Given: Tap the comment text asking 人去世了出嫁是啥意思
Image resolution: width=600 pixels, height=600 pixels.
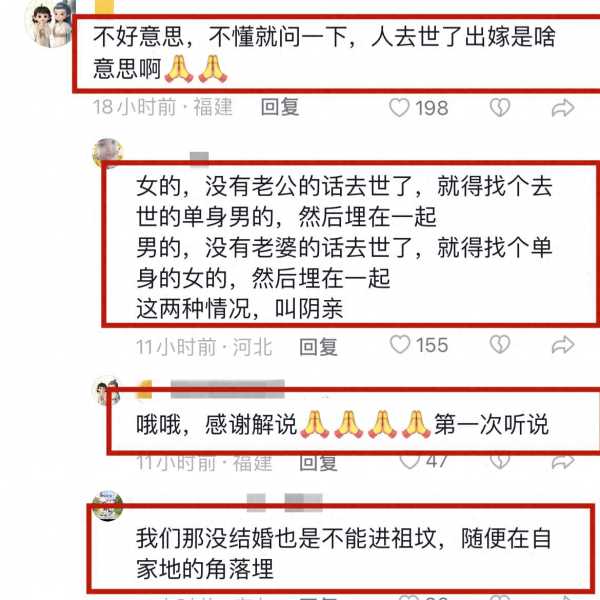Looking at the screenshot, I should (x=324, y=53).
